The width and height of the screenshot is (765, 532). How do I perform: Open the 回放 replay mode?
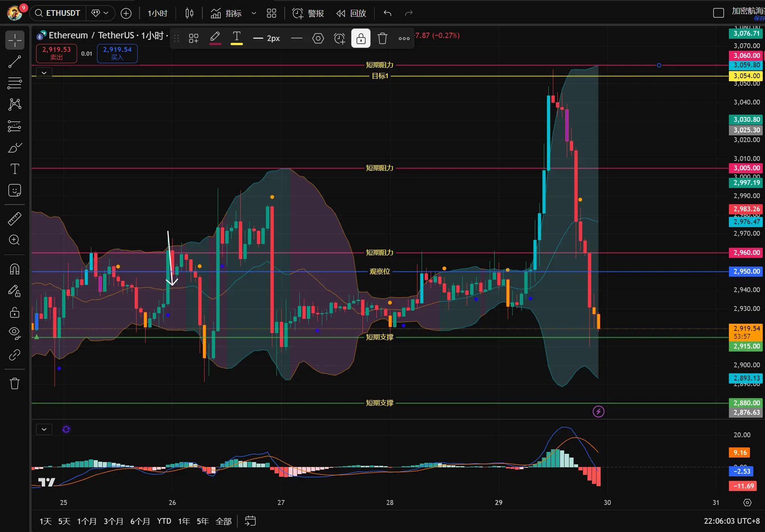pos(351,13)
